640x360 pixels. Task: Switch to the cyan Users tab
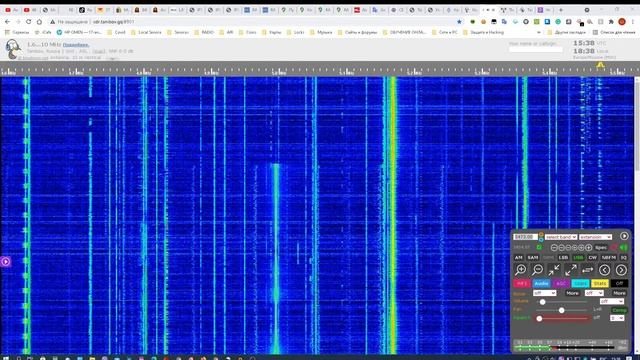(580, 283)
